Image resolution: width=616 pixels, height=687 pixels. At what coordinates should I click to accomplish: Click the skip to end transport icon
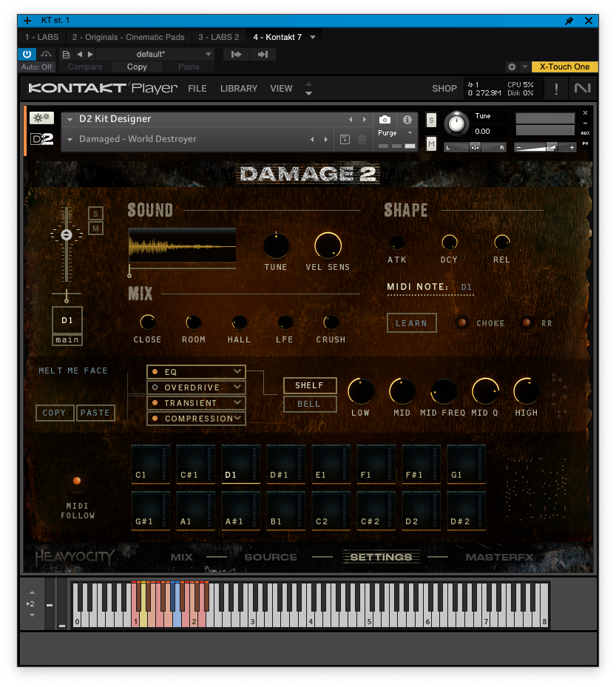(x=263, y=54)
